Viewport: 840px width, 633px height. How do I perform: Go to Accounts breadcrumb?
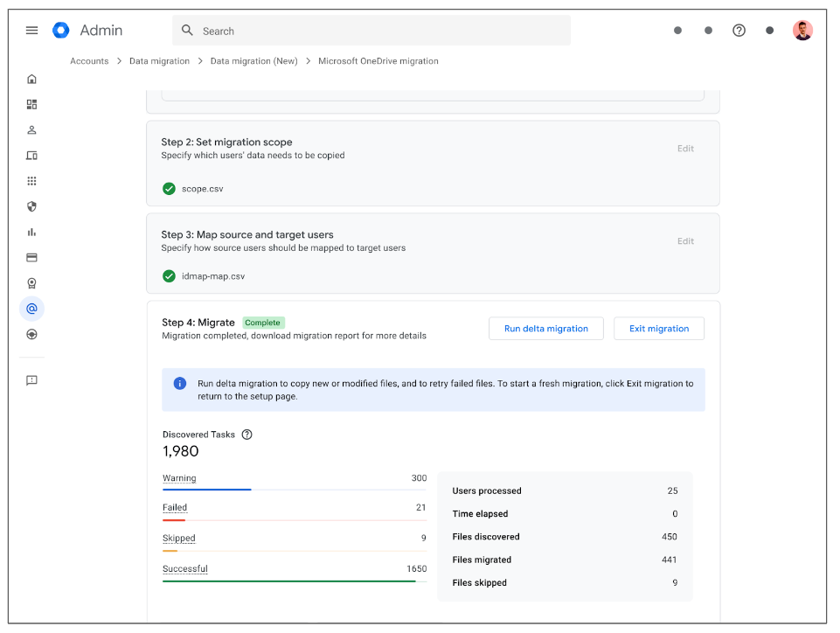click(89, 61)
